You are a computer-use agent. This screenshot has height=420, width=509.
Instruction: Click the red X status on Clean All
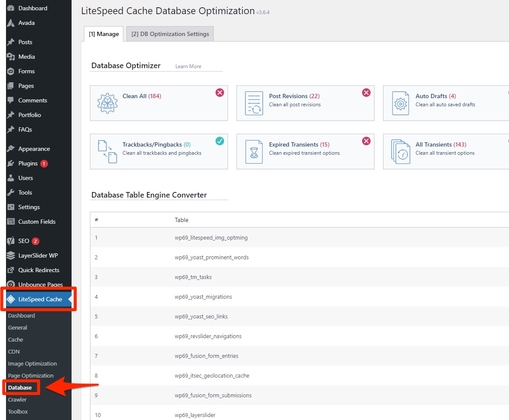click(x=220, y=93)
